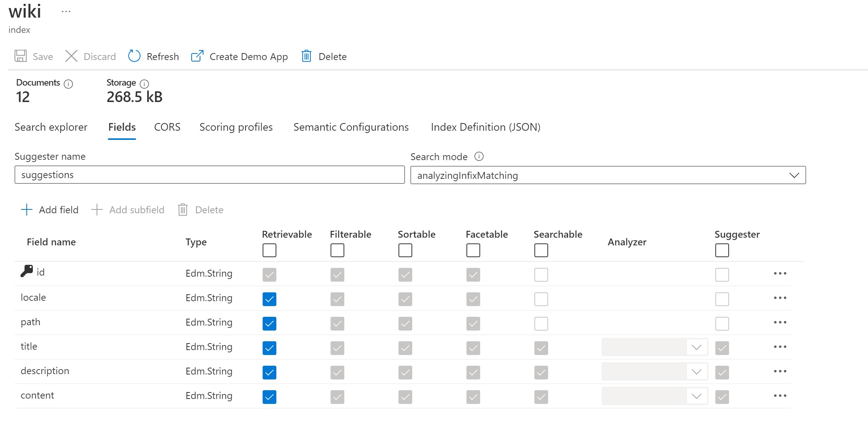Click the trash icon for field Delete
Viewport: 868px width, 428px height.
coord(183,209)
